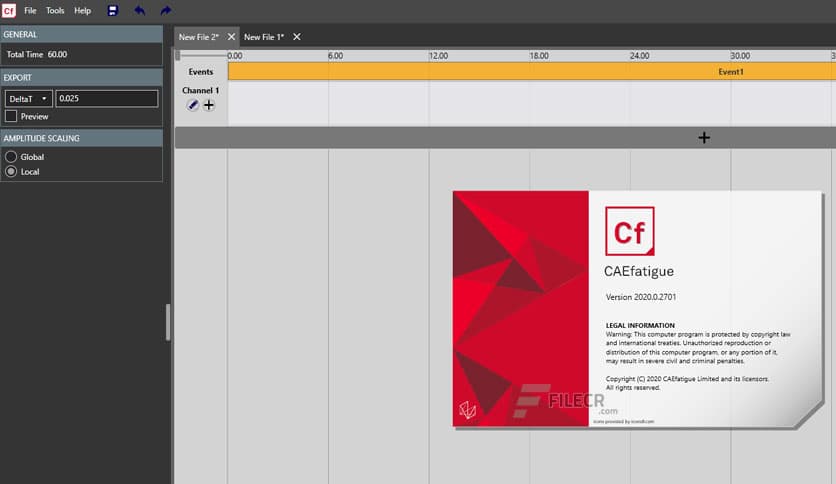The height and width of the screenshot is (484, 836).
Task: Click the Undo arrow icon
Action: tap(139, 11)
